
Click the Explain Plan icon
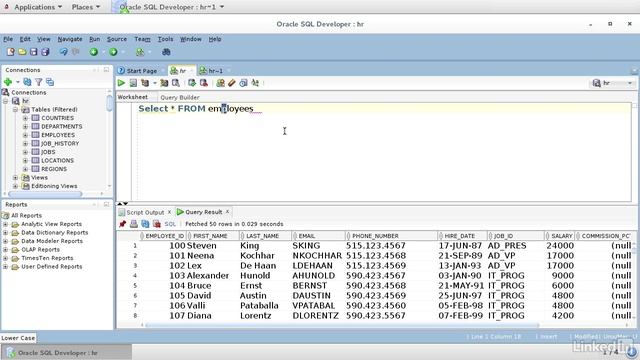pos(145,83)
